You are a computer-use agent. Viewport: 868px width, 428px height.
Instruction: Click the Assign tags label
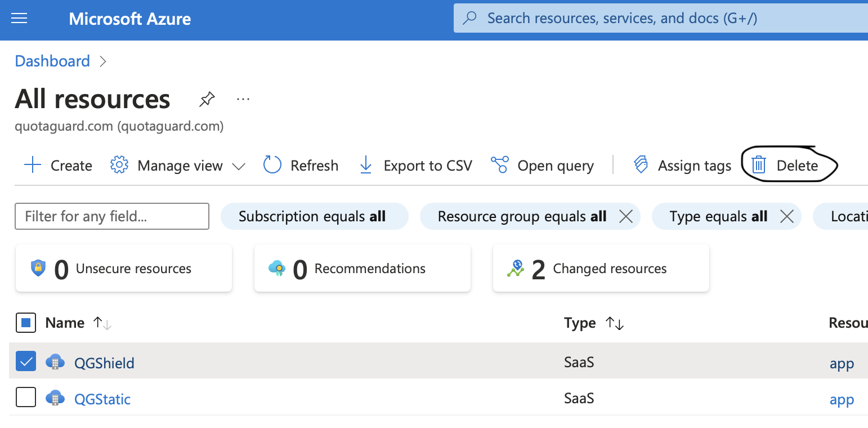click(x=695, y=166)
